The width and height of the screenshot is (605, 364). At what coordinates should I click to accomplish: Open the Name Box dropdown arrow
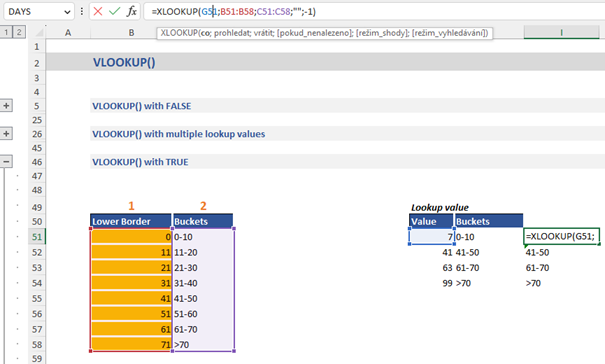(67, 12)
